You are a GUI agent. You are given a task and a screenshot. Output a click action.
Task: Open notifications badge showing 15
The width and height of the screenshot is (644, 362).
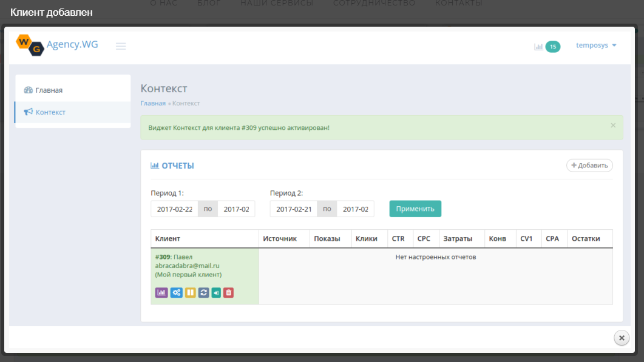tap(553, 46)
